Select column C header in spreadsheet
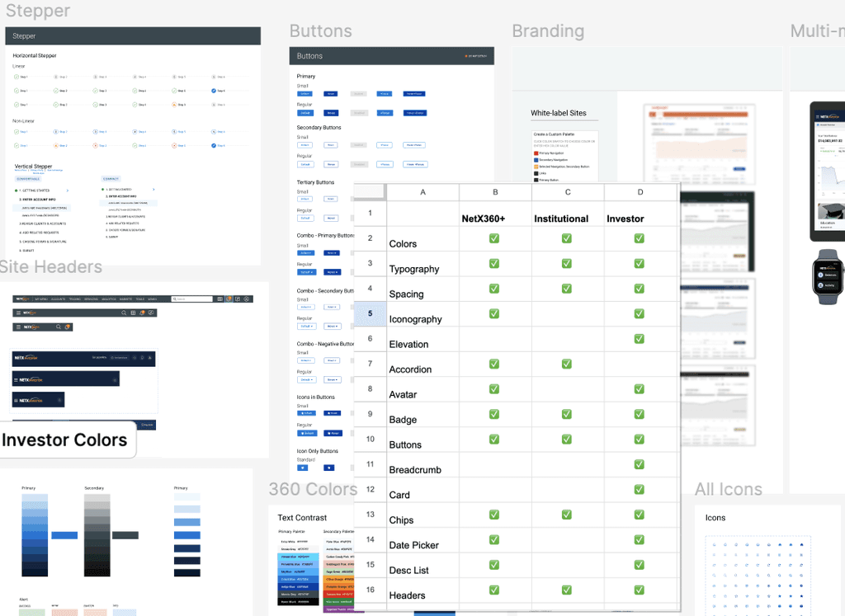 pos(568,192)
